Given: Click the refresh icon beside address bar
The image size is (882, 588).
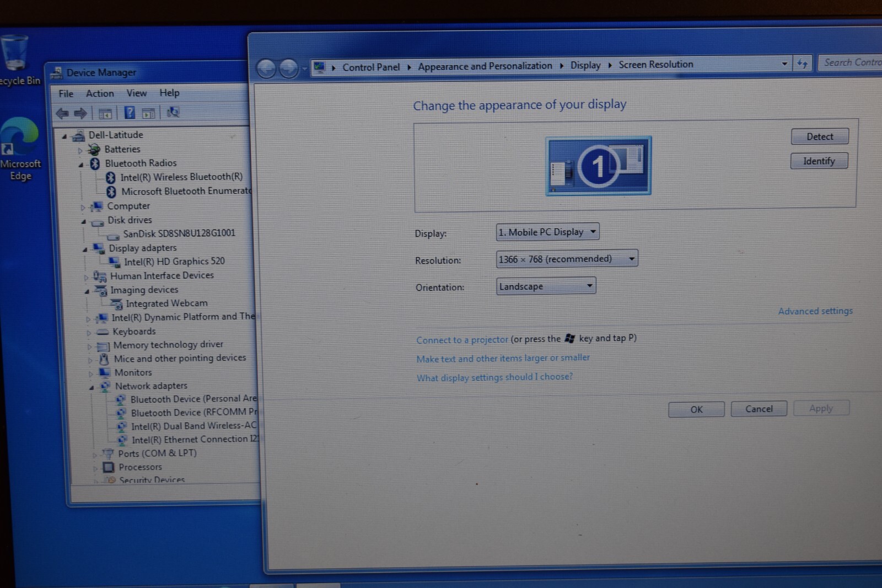Looking at the screenshot, I should (802, 64).
